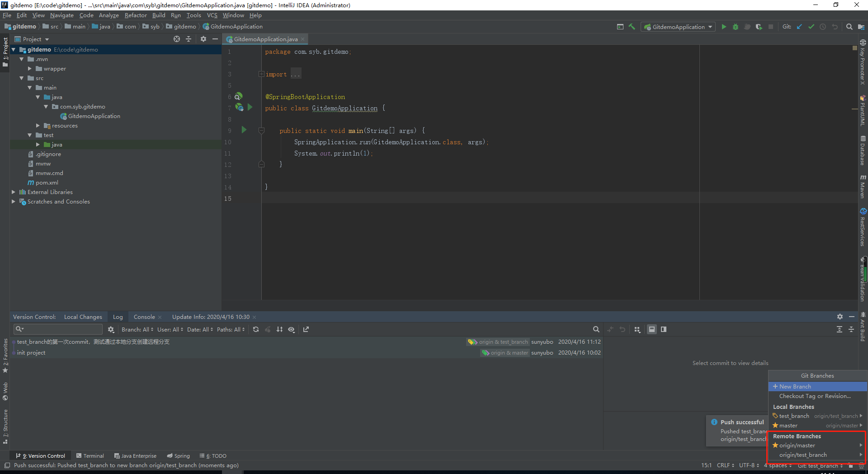Screen dimensions: 868x474
Task: Open the Terminal tool window tab
Action: (90, 455)
